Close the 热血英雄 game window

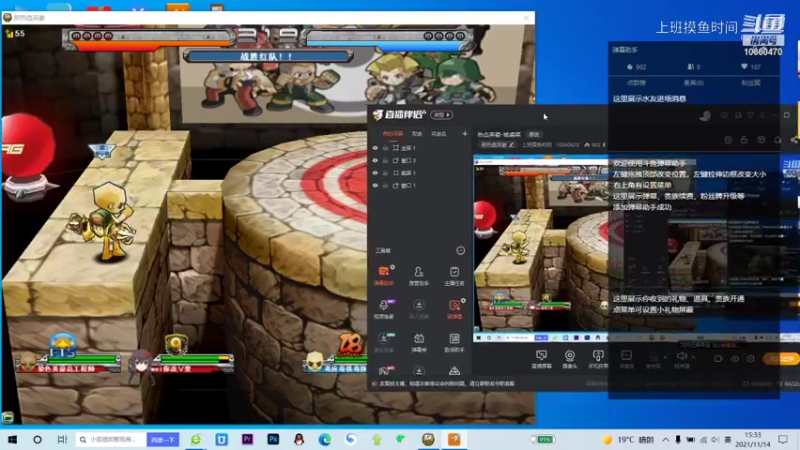(526, 18)
